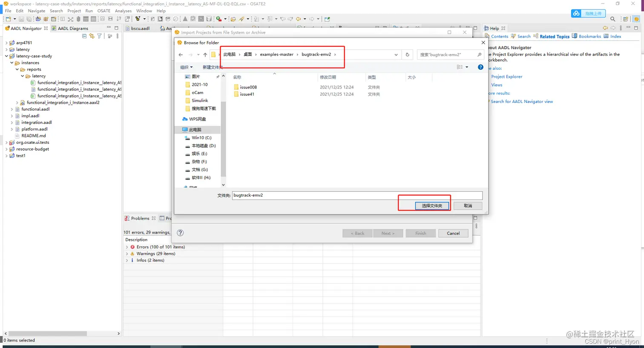
Task: Click the New toolbar icon in OSATE
Action: pos(8,19)
